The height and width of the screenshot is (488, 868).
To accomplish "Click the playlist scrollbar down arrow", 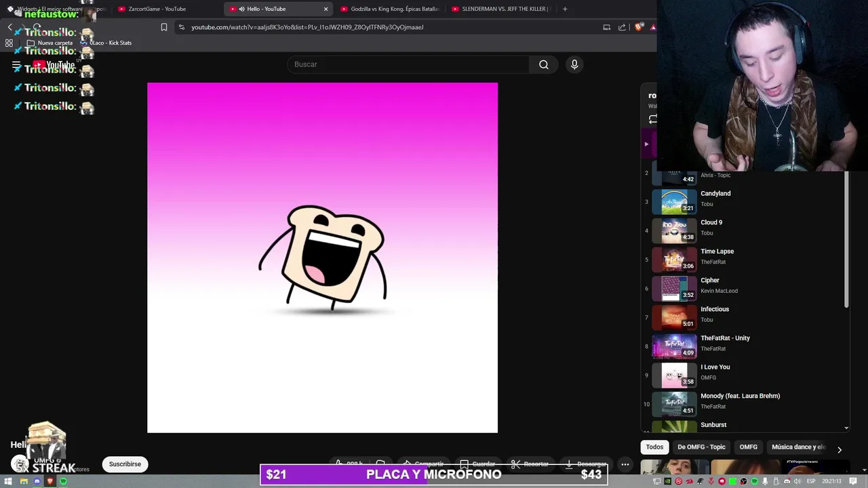I will (846, 428).
